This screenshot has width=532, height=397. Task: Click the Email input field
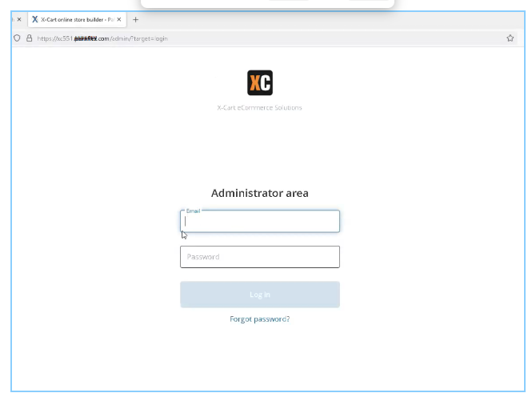(x=259, y=221)
